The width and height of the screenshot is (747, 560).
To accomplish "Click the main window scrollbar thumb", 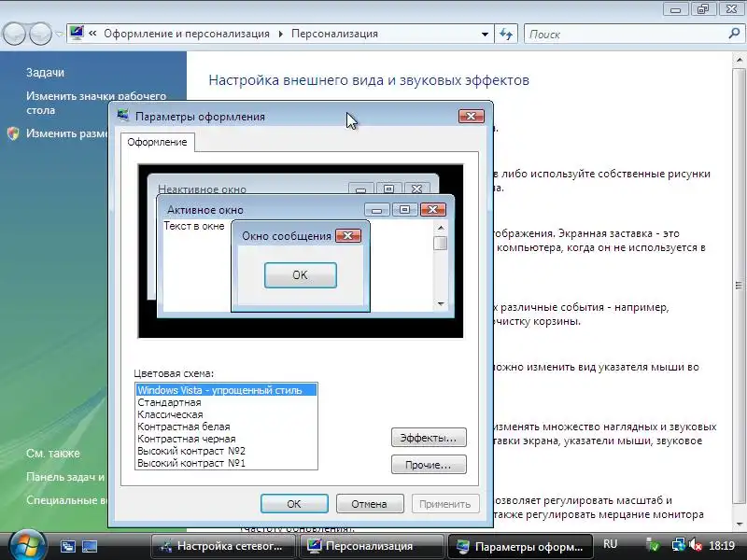I will tap(740, 285).
